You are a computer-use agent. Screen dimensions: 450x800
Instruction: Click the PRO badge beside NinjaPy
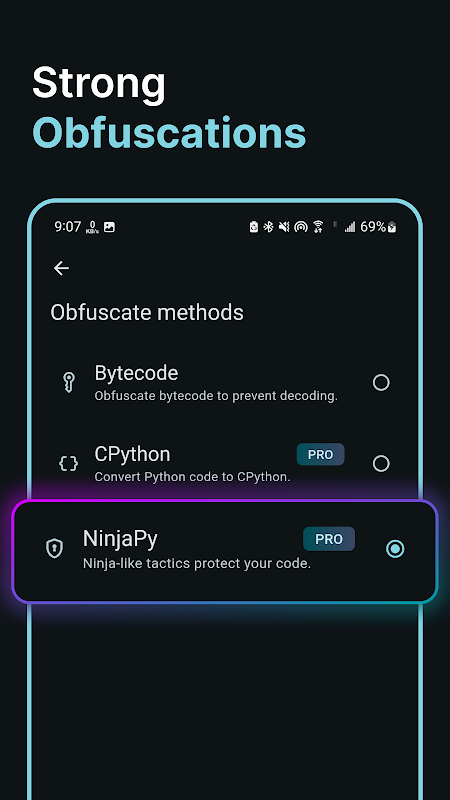329,539
